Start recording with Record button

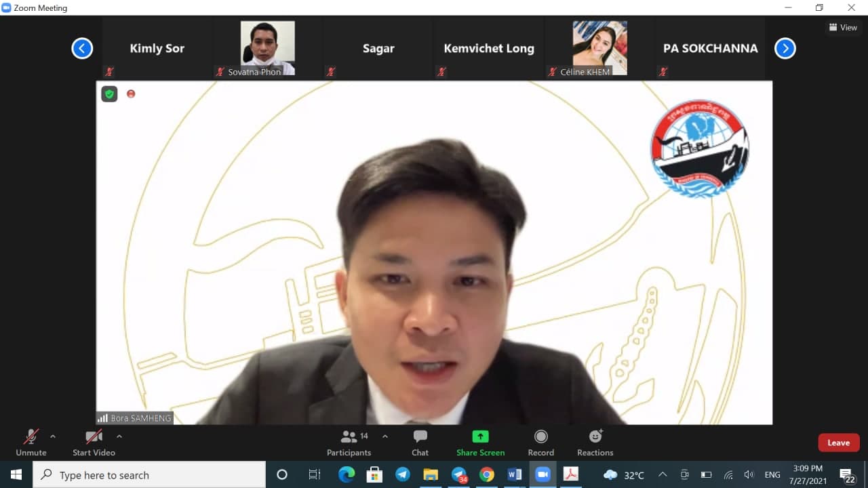pyautogui.click(x=540, y=443)
